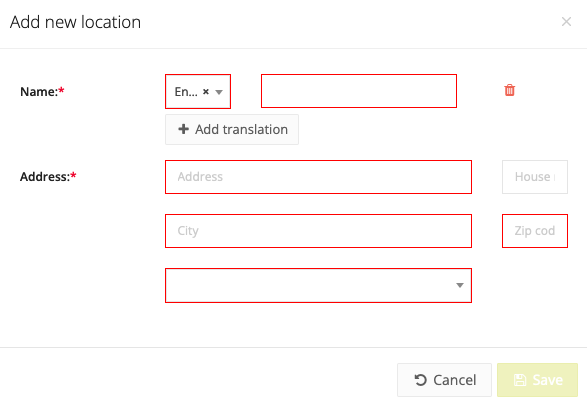Cancel adding the new location

click(x=444, y=380)
